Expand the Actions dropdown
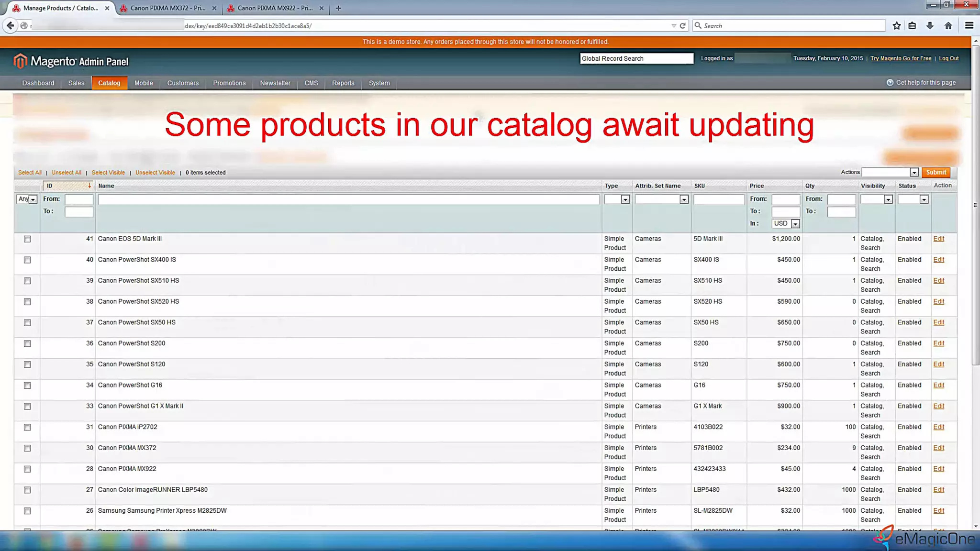 click(x=890, y=172)
